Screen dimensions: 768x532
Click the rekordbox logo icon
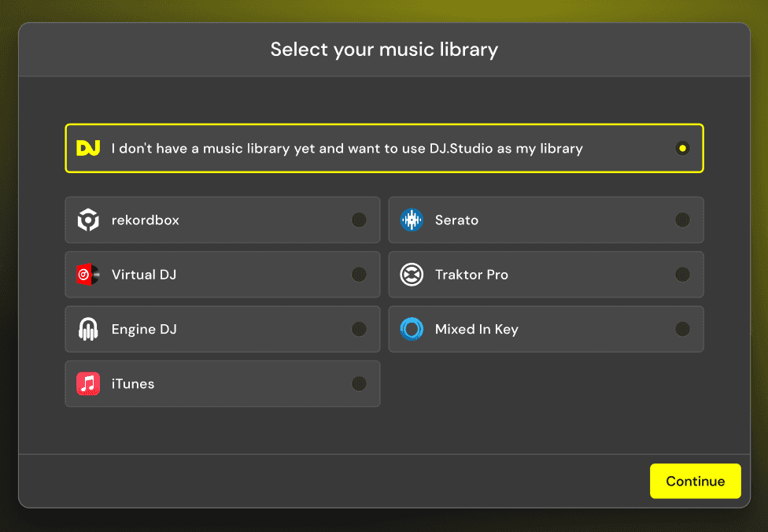click(88, 220)
